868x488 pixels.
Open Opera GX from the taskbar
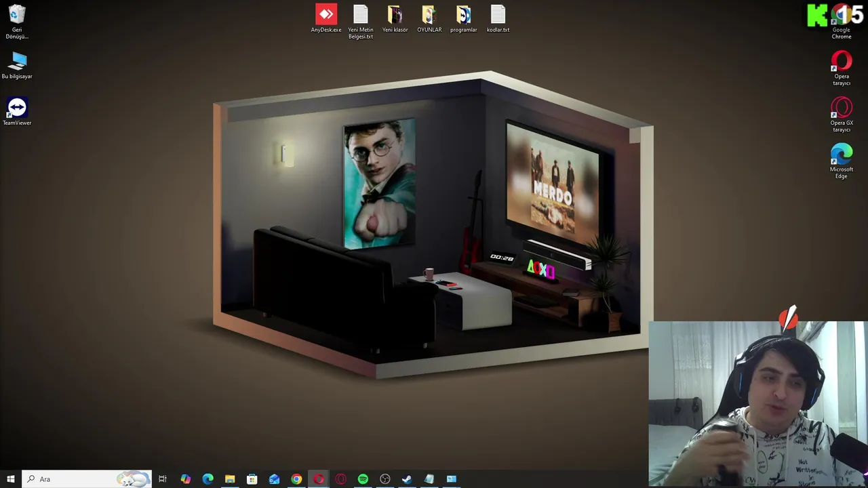coord(340,479)
